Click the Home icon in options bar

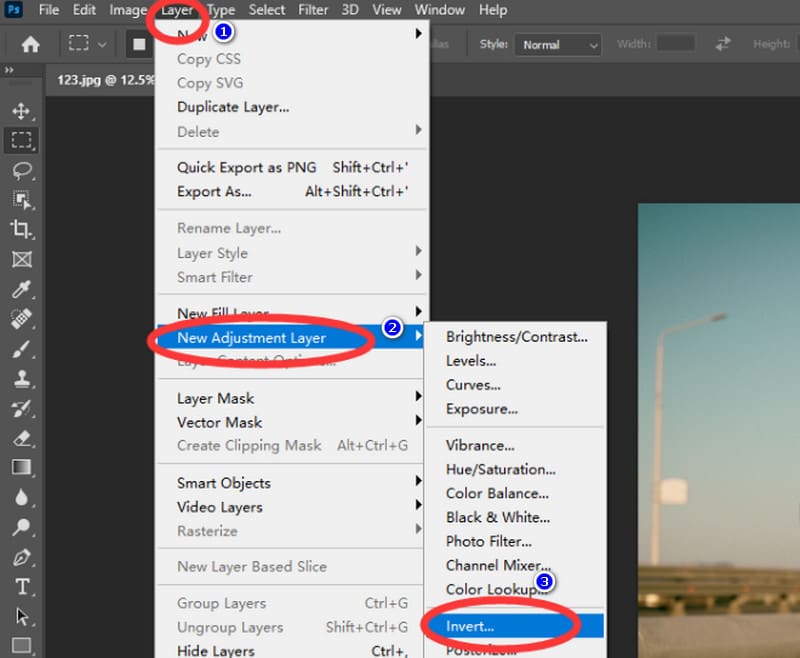click(x=31, y=44)
